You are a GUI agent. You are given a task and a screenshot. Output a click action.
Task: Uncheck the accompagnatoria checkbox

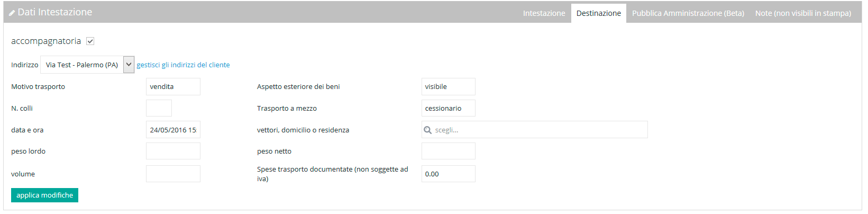click(x=90, y=41)
